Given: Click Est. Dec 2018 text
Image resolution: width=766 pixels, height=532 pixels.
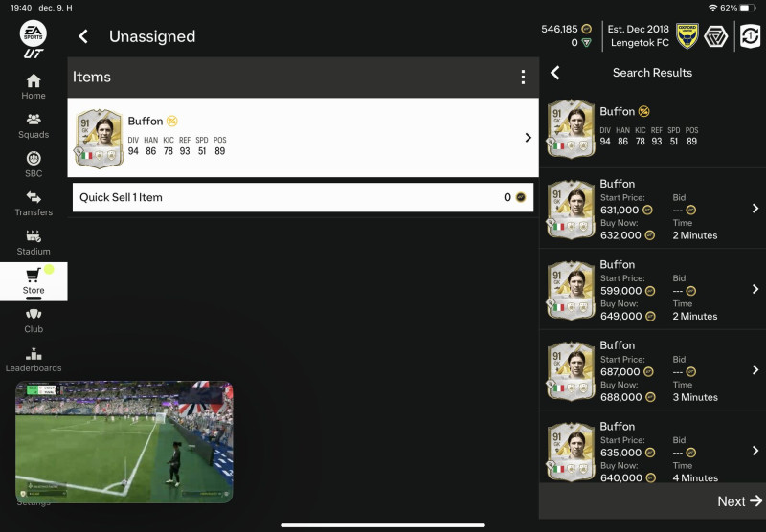Looking at the screenshot, I should tap(638, 29).
